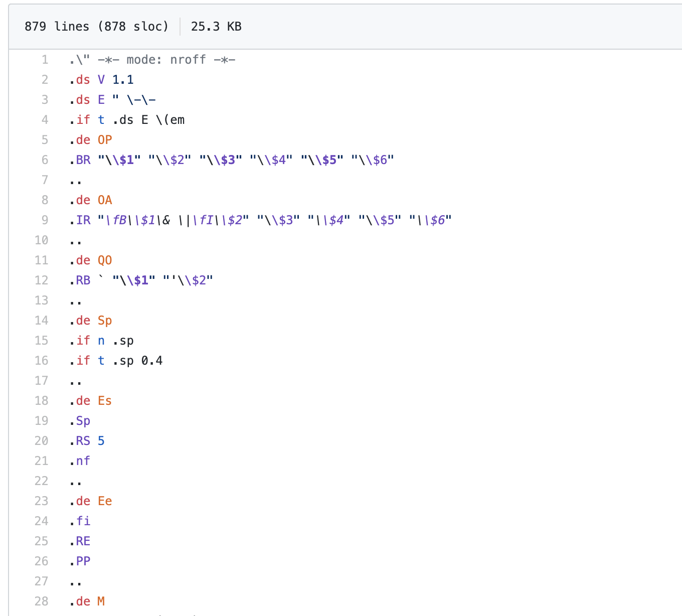The image size is (682, 616).
Task: Click line number 28 at the bottom
Action: pyautogui.click(x=41, y=601)
